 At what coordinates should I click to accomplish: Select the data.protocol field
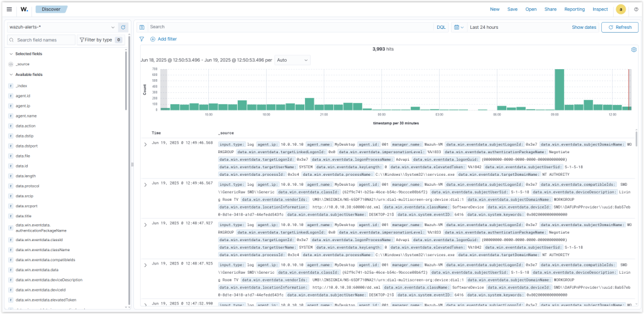(x=27, y=186)
